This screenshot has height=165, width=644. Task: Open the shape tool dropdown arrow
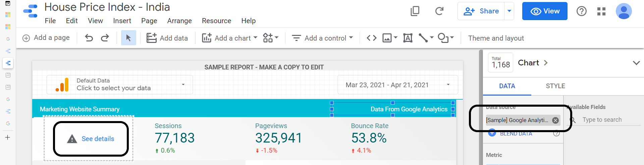(x=452, y=38)
